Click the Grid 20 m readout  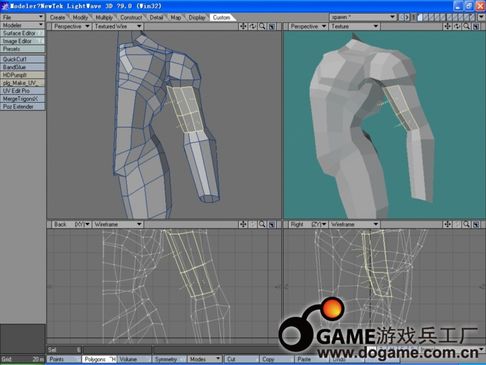click(22, 359)
